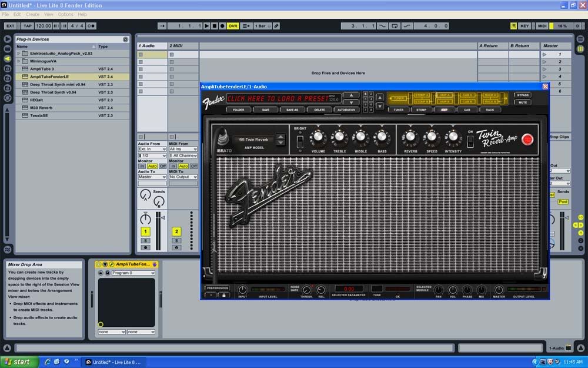
Task: Click the BYPASS button in AmpliTube
Action: coord(523,95)
